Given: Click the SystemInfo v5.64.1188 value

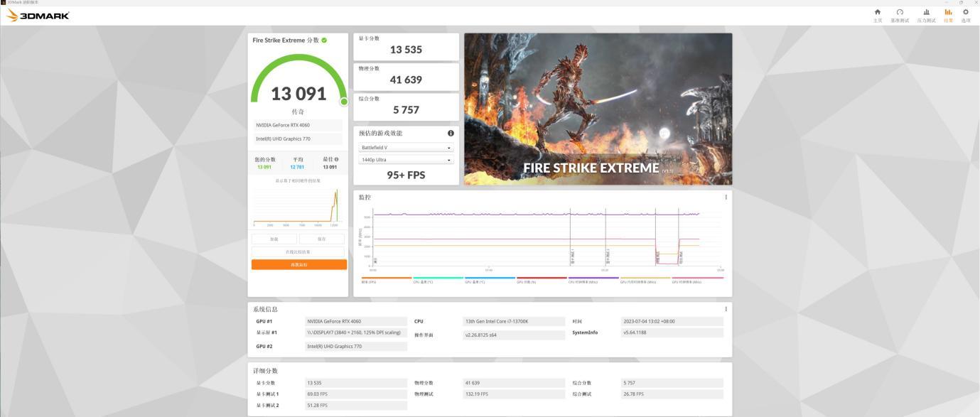Looking at the screenshot, I should point(672,332).
